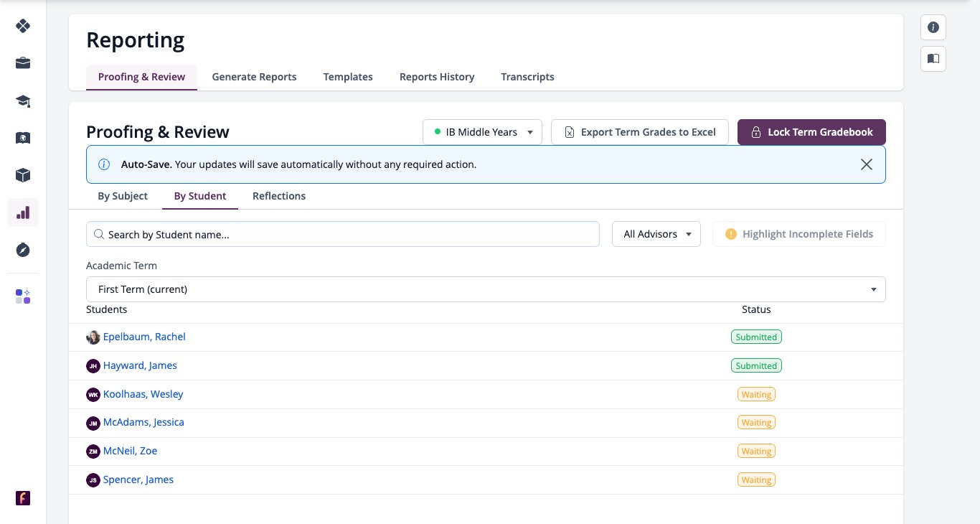Open the All Advisors dropdown

(x=656, y=234)
